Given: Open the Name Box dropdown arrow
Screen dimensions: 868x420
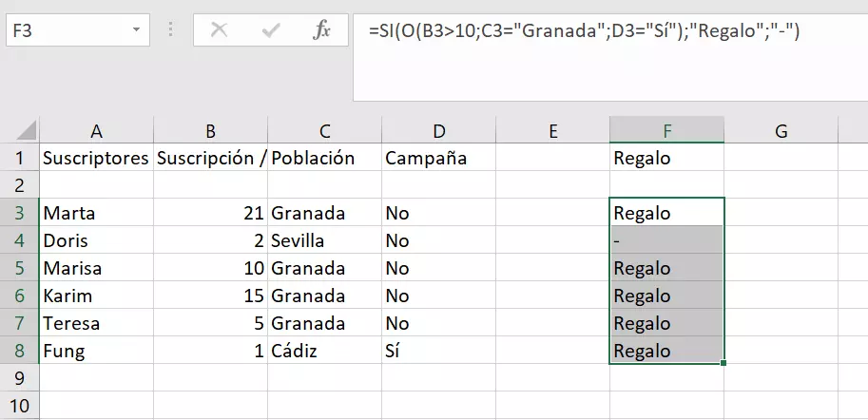Looking at the screenshot, I should pyautogui.click(x=136, y=29).
